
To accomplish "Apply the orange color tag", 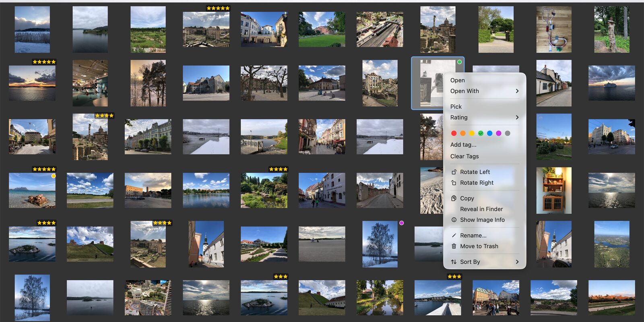I will tap(463, 133).
